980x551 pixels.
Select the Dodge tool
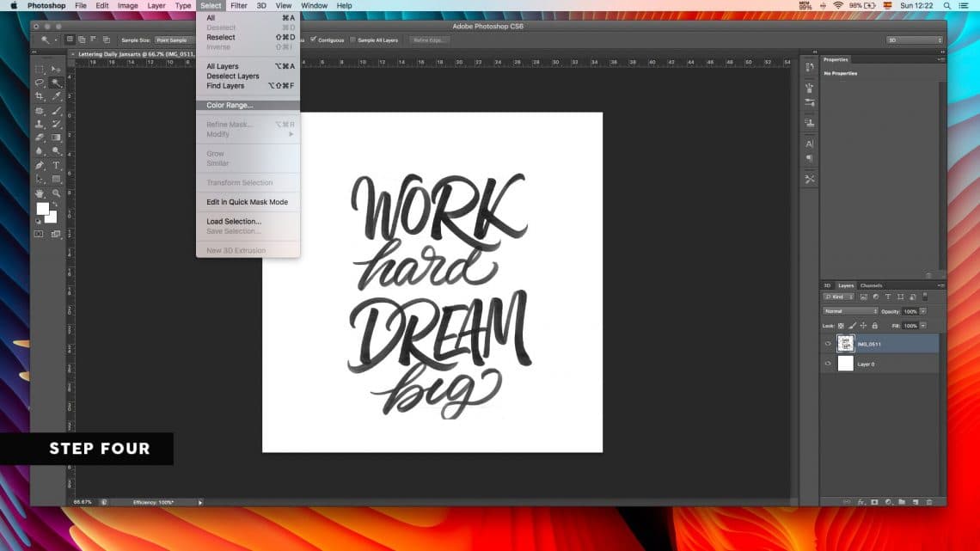(x=56, y=151)
